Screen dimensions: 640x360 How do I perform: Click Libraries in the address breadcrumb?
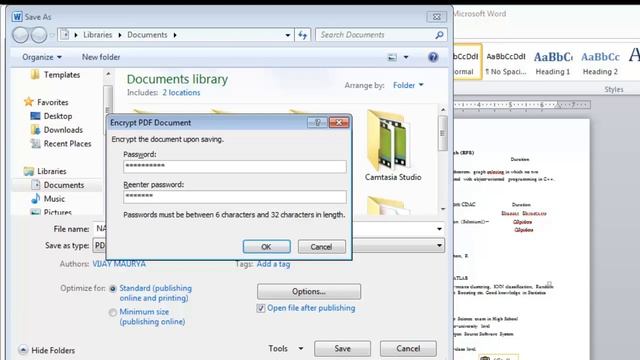click(98, 35)
